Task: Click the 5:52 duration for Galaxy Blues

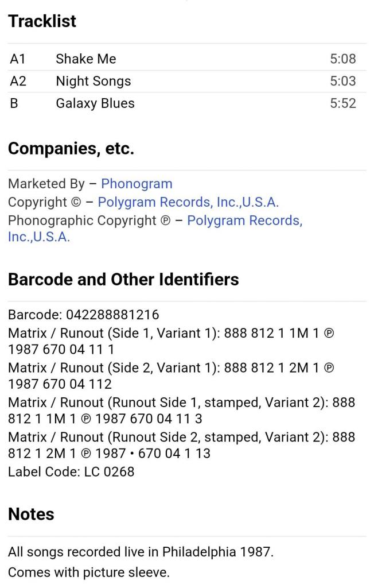Action: click(342, 103)
